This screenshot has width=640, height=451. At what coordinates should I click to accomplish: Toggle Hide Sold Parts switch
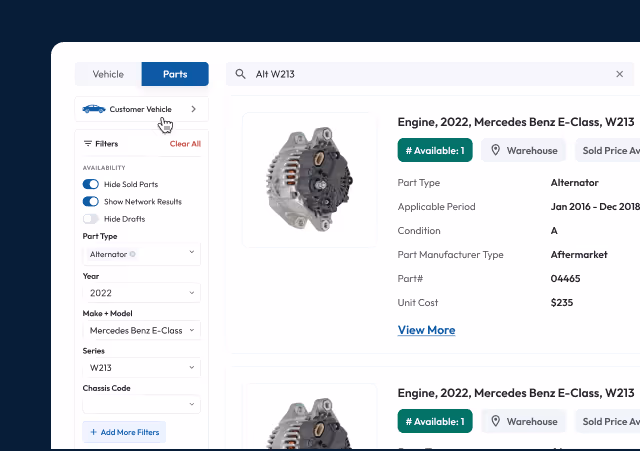tap(91, 184)
